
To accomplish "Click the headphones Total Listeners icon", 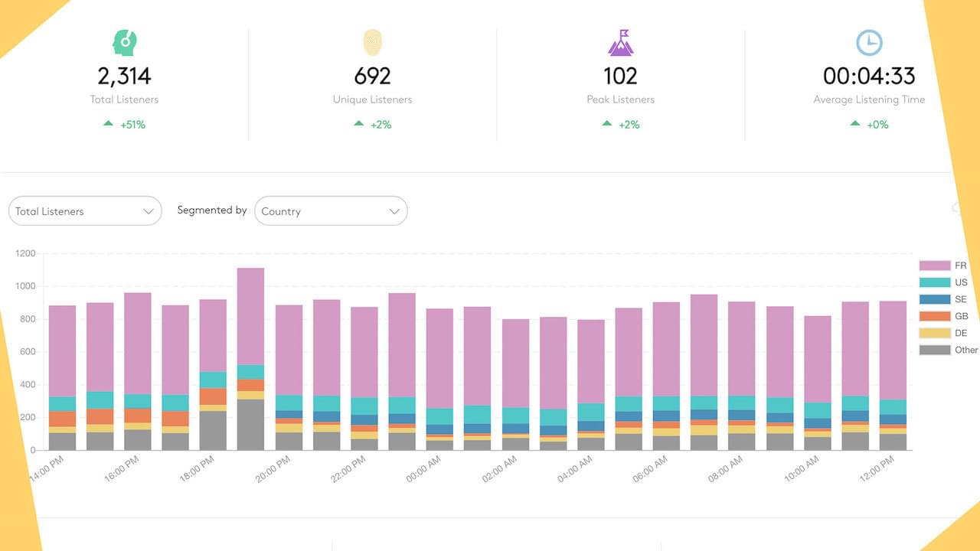I will tap(123, 43).
